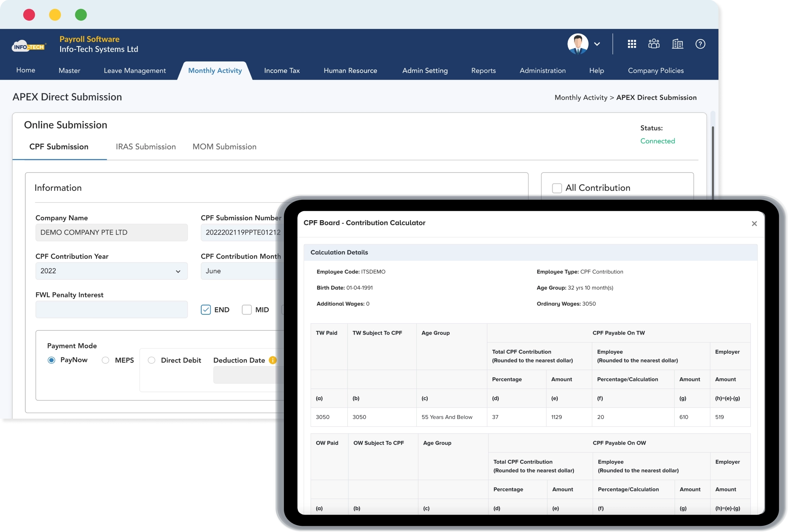Open the company building icon
The image size is (788, 532).
[677, 44]
